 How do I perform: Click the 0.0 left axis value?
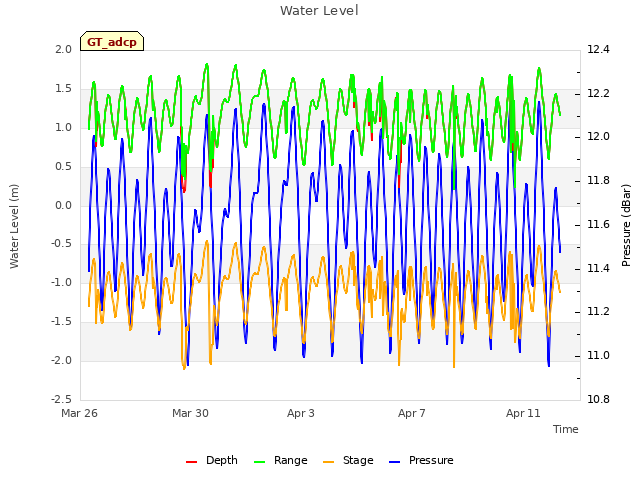[x=63, y=205]
